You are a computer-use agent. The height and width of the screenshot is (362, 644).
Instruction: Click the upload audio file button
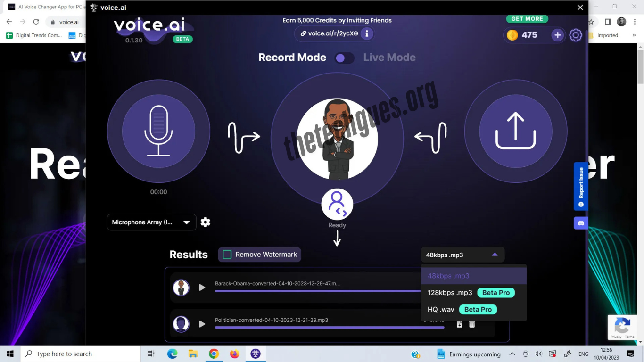coord(516,132)
